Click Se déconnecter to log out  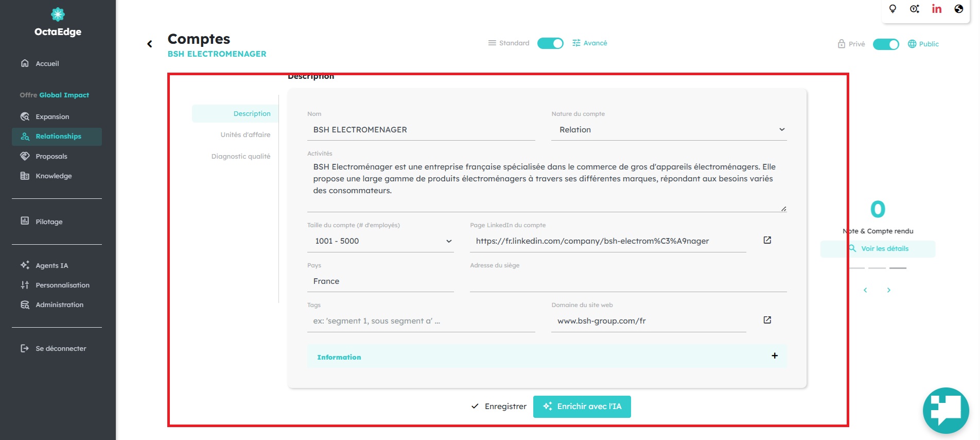point(57,348)
